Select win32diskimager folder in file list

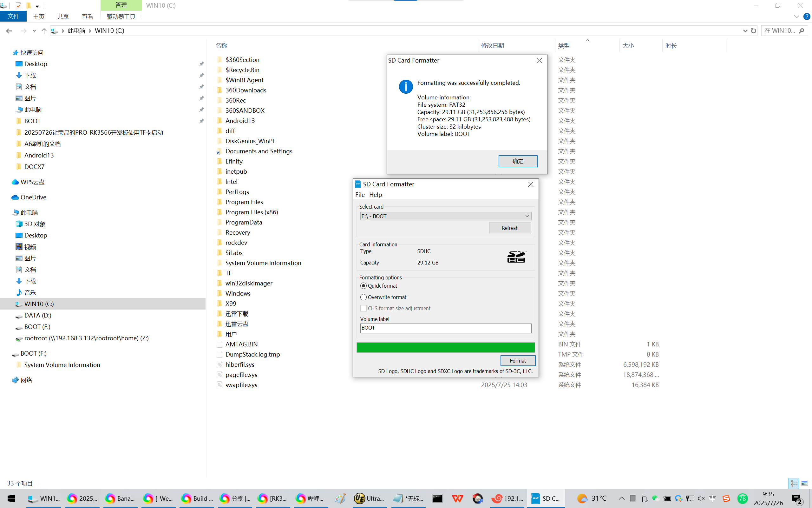[x=249, y=283]
